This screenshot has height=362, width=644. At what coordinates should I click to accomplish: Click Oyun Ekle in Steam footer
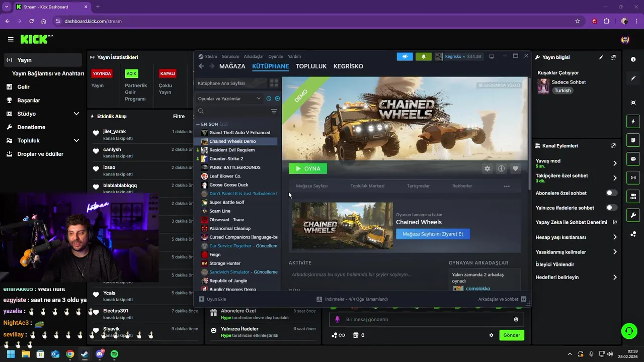tap(212, 299)
